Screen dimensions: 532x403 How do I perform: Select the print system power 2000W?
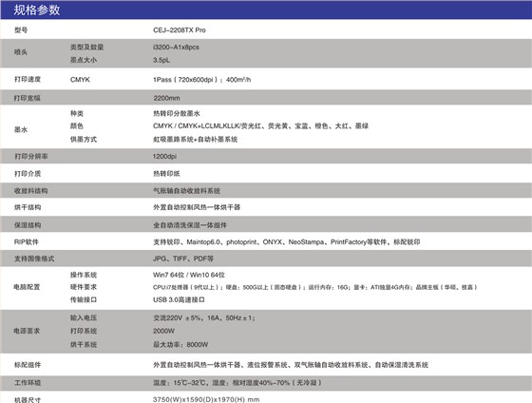pos(163,331)
